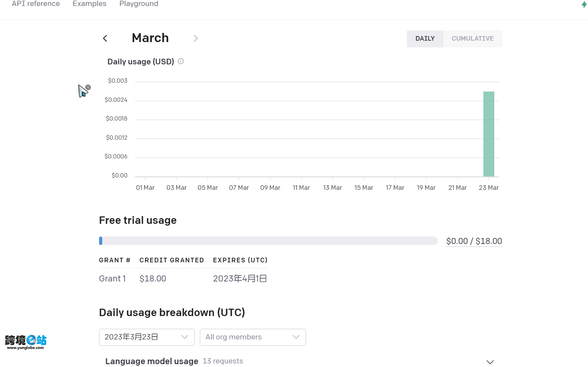Click the Daily usage breakdown (UTC) heading
This screenshot has width=588, height=367.
pos(172,313)
